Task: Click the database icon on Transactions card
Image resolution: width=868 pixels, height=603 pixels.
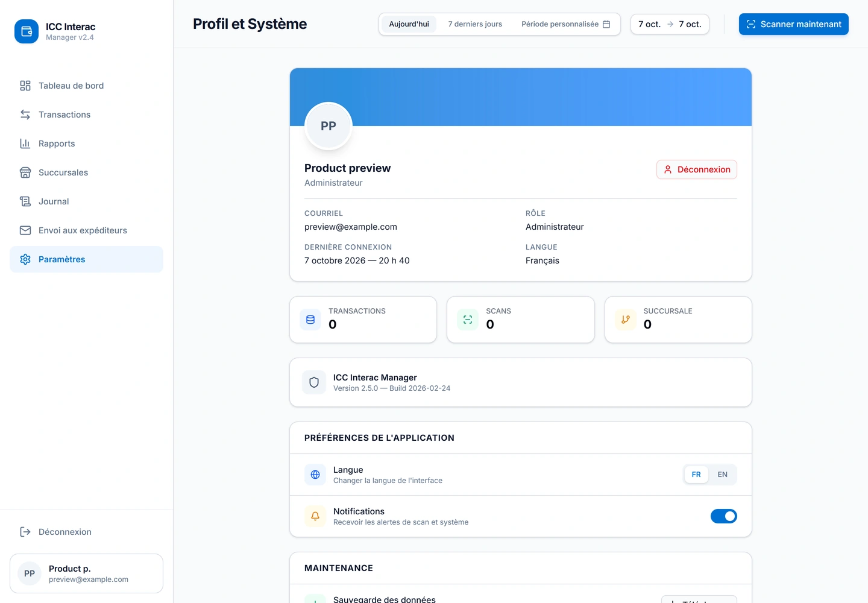Action: click(x=310, y=320)
